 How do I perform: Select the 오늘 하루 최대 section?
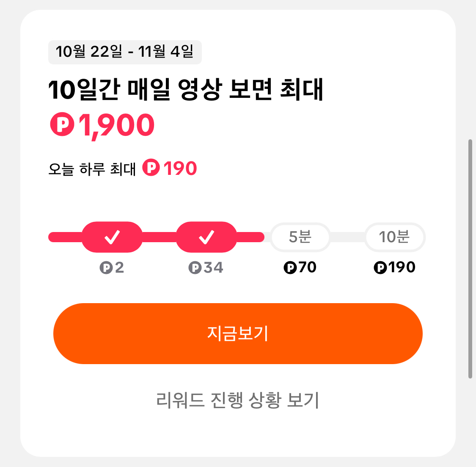[123, 168]
